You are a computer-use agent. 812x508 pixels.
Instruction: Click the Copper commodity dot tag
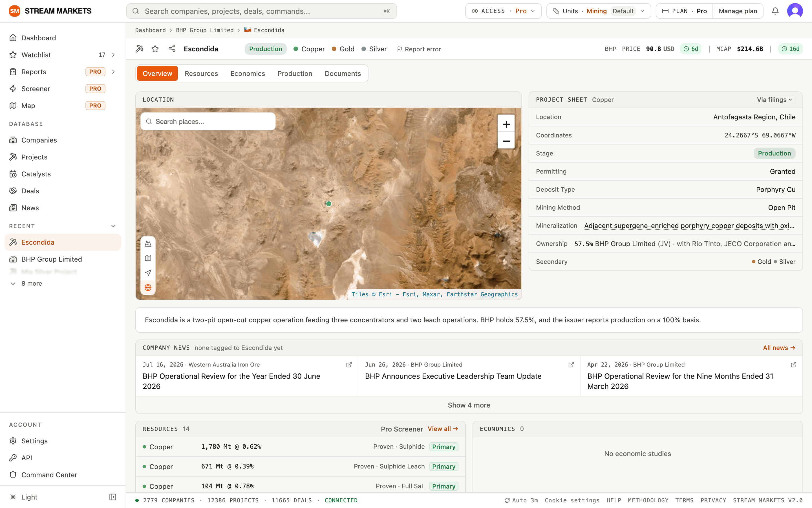click(x=309, y=49)
